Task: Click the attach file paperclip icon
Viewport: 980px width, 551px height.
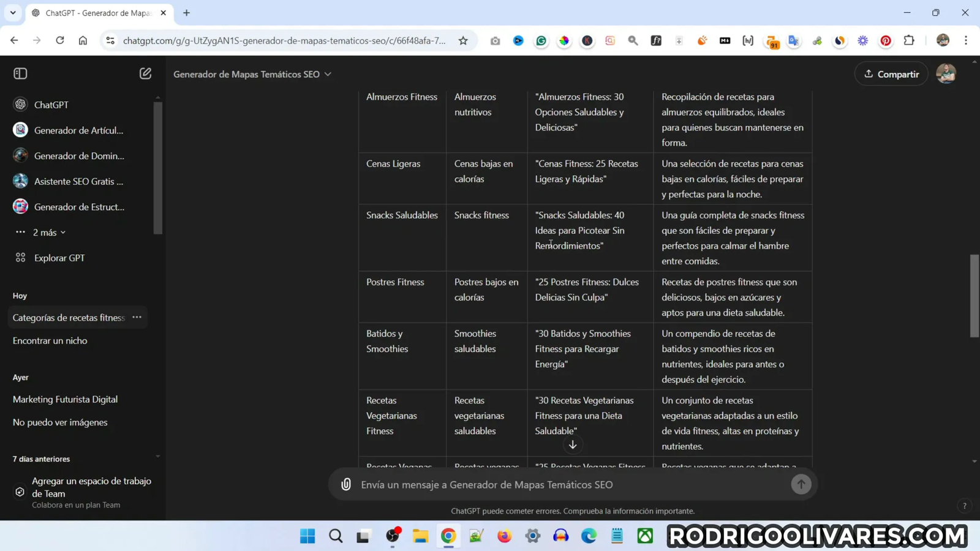Action: (346, 484)
